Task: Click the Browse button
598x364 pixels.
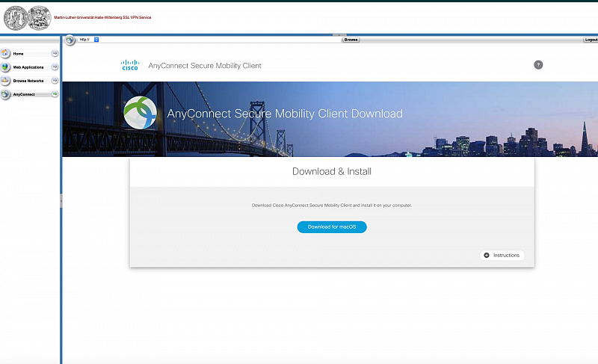Action: coord(351,40)
